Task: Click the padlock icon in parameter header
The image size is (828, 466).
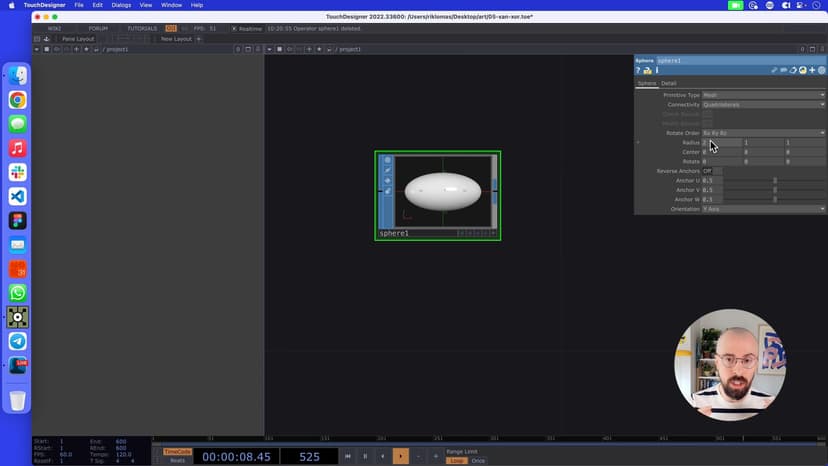Action: coord(647,70)
